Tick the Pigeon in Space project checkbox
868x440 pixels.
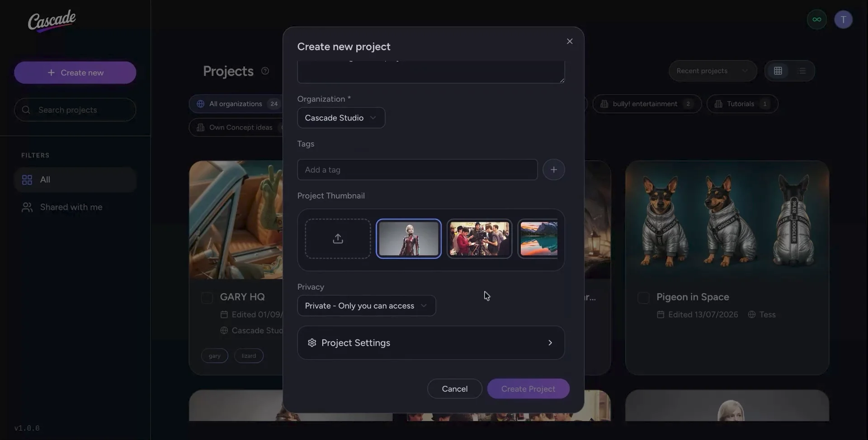point(643,298)
